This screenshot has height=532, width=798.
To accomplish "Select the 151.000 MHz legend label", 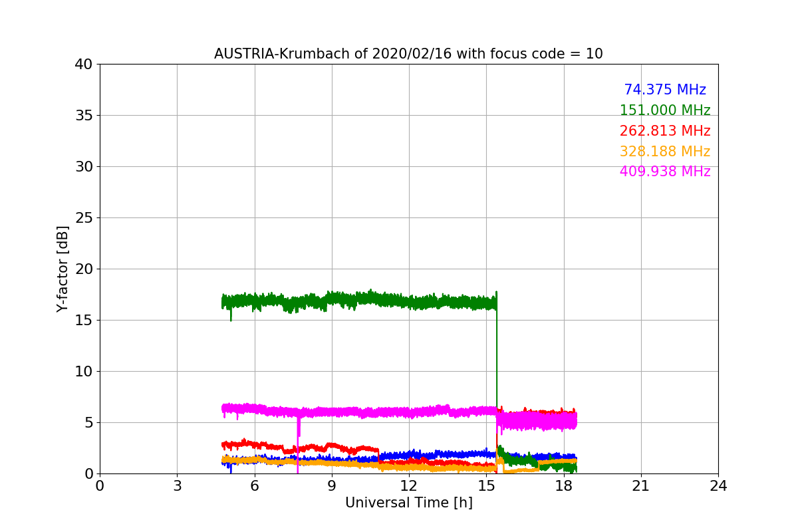I will (x=665, y=110).
